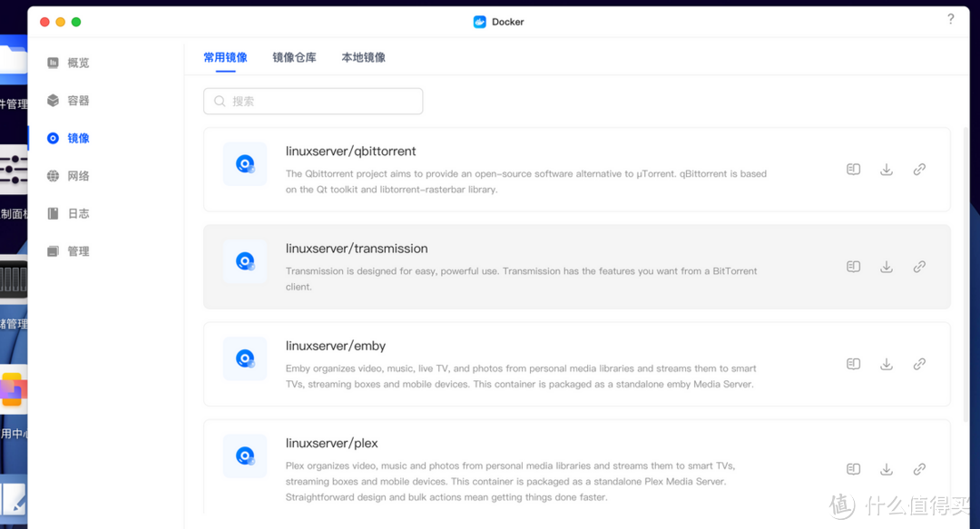This screenshot has width=980, height=529.
Task: Open documentation icon for linuxserver/transmission
Action: point(852,266)
